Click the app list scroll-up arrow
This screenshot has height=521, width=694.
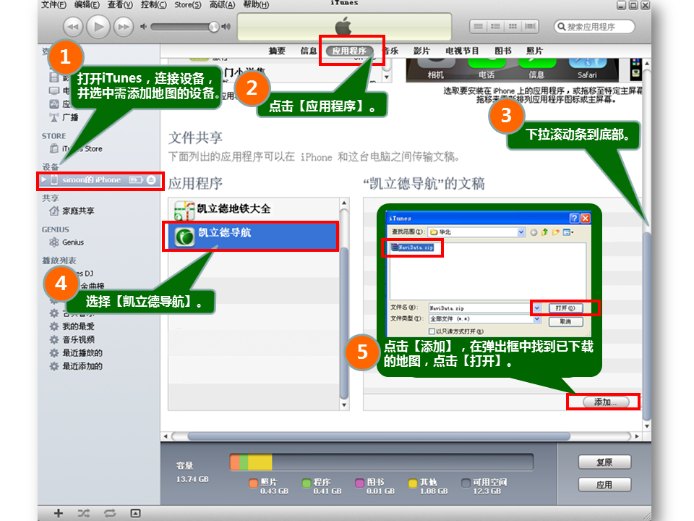[344, 203]
